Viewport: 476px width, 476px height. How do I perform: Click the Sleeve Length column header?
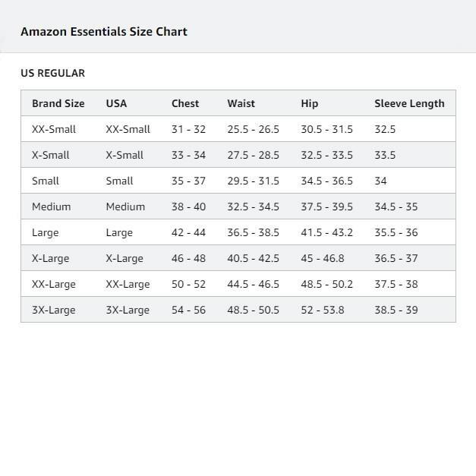[x=409, y=103]
